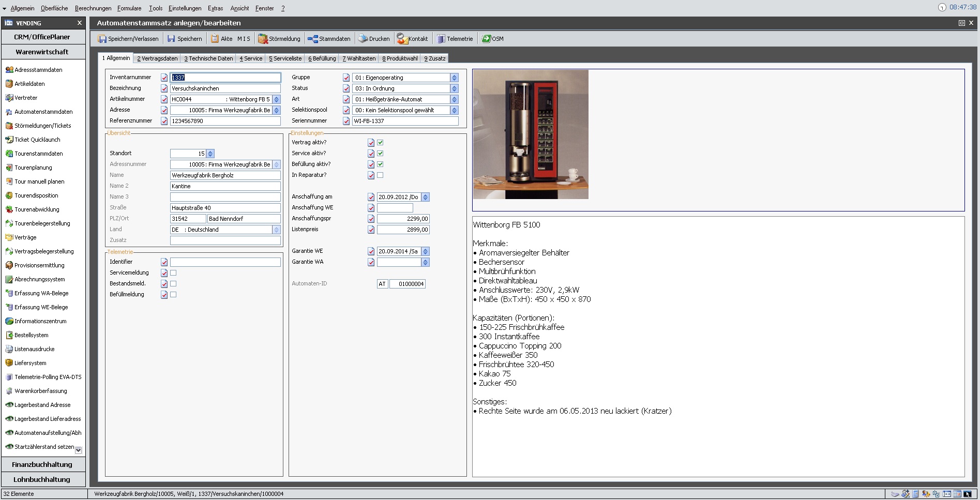980x500 pixels.
Task: Toggle the Befüllung aktiv? green checkbox
Action: (x=380, y=164)
